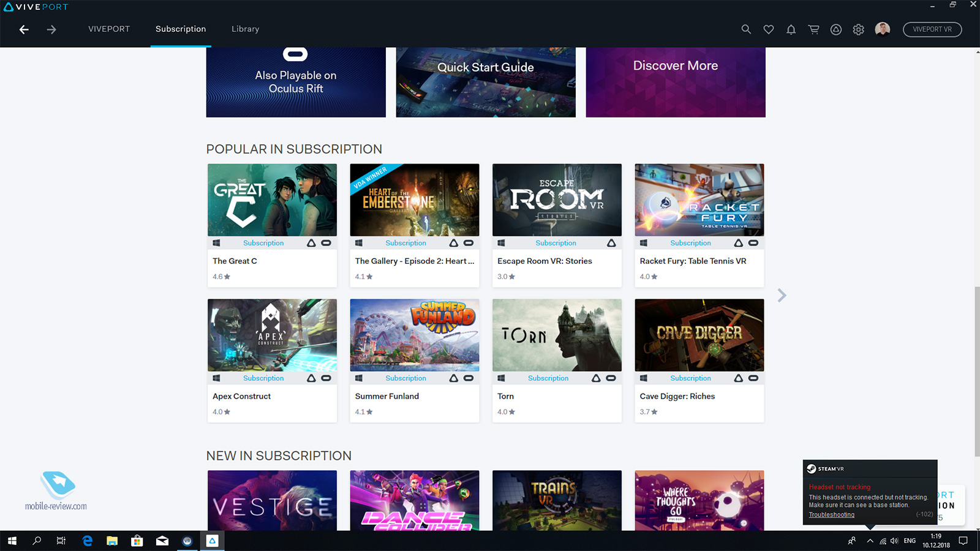
Task: Open settings gear icon
Action: pyautogui.click(x=859, y=29)
